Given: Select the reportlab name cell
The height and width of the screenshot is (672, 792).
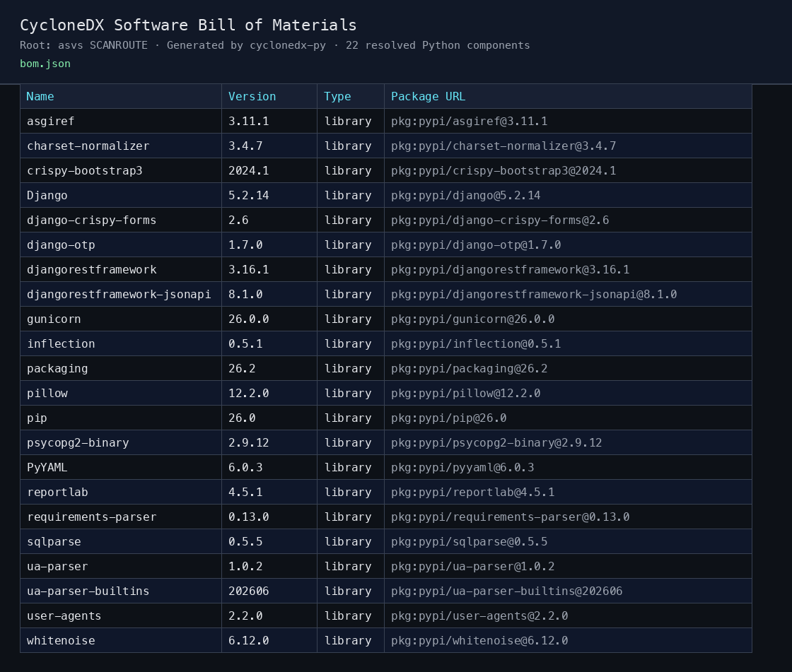Looking at the screenshot, I should pyautogui.click(x=121, y=493).
